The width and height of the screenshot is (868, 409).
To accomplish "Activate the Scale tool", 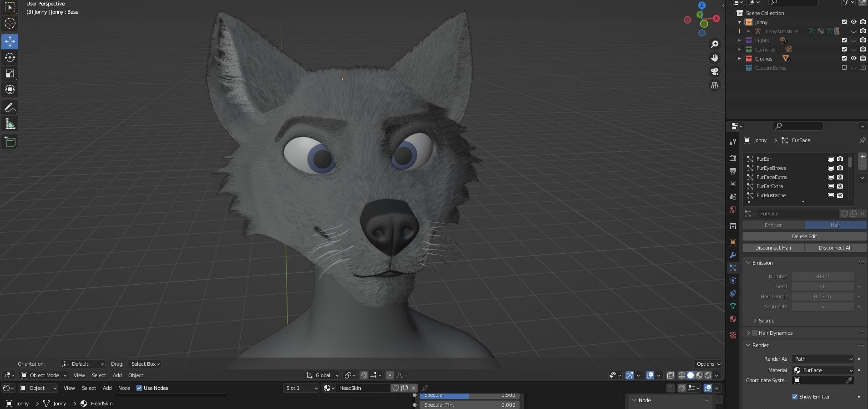I will click(10, 73).
